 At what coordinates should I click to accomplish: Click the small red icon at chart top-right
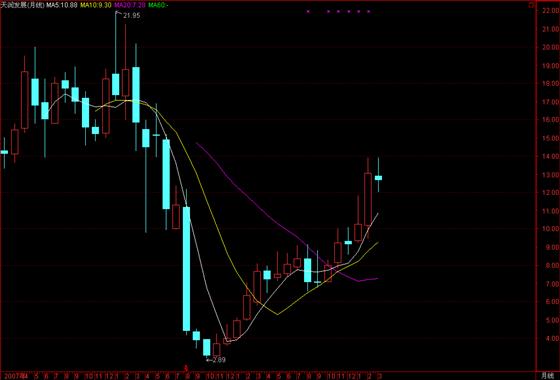point(531,5)
